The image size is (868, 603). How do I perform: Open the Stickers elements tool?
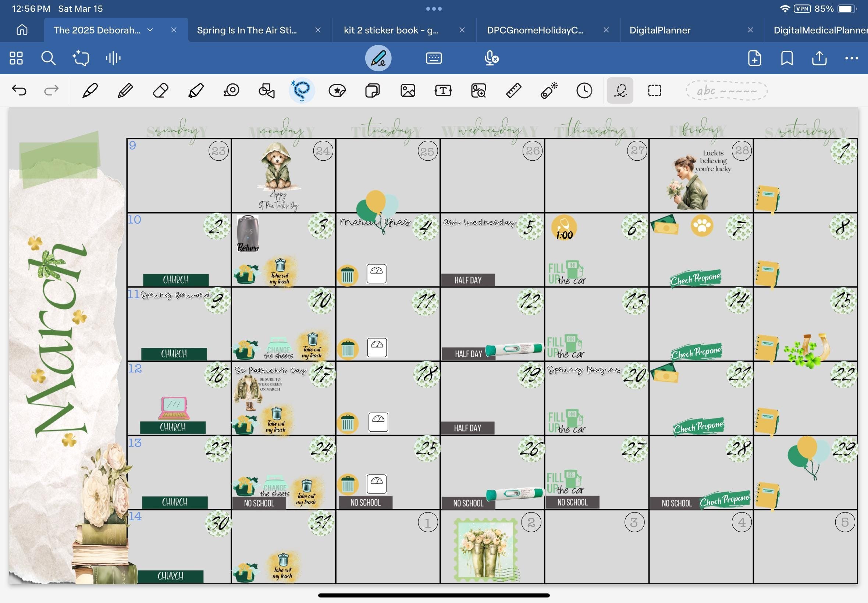(337, 91)
